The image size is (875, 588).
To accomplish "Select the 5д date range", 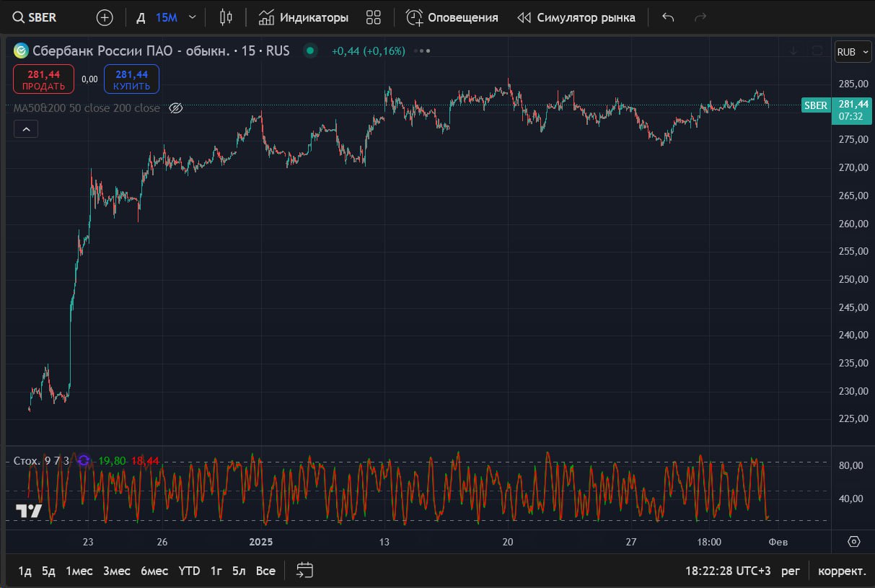I will [x=48, y=571].
